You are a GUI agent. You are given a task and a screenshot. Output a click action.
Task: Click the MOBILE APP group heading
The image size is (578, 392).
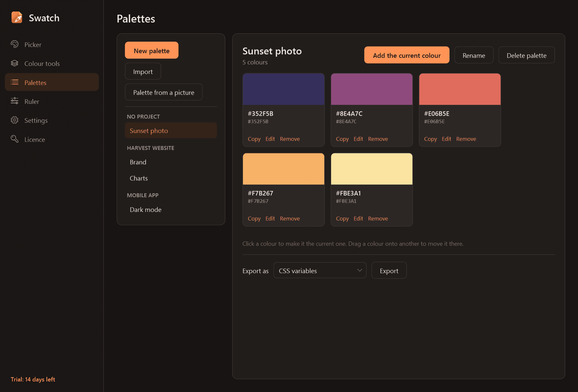click(143, 195)
